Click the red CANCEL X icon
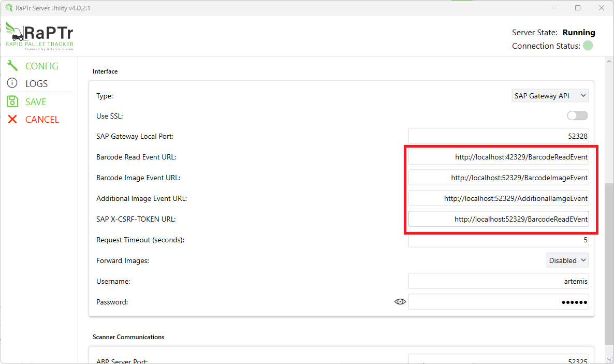 [12, 120]
